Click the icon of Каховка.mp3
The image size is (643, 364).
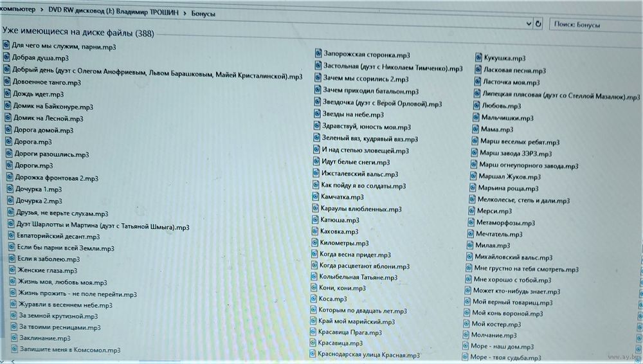[x=314, y=231]
